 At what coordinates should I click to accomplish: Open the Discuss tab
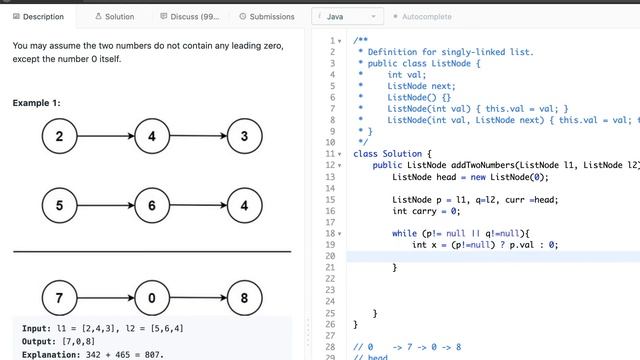point(190,17)
